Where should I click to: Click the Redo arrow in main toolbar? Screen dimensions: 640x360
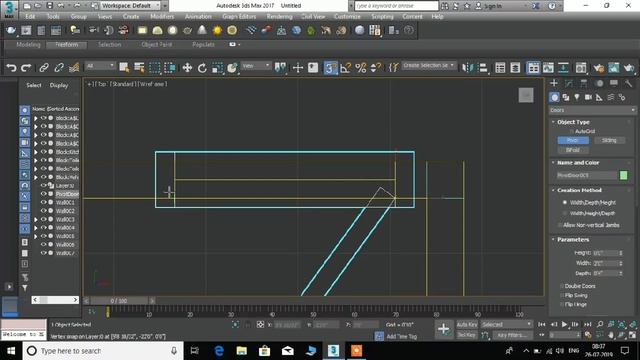point(26,68)
